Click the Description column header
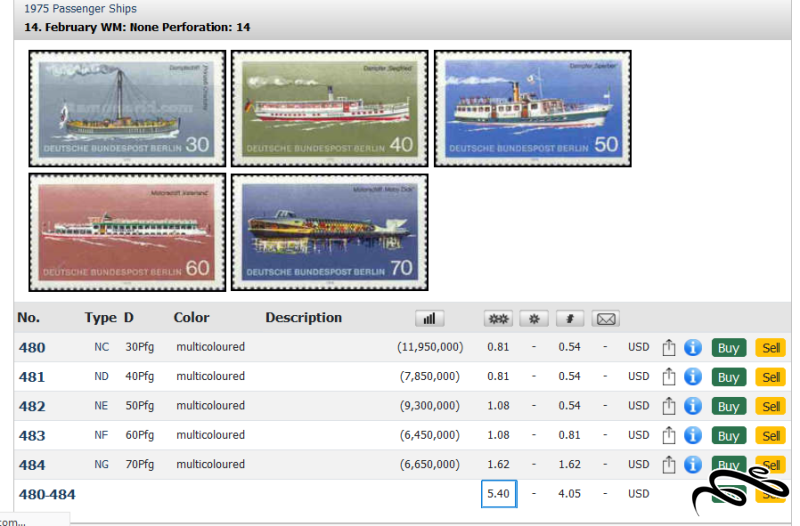 coord(304,318)
